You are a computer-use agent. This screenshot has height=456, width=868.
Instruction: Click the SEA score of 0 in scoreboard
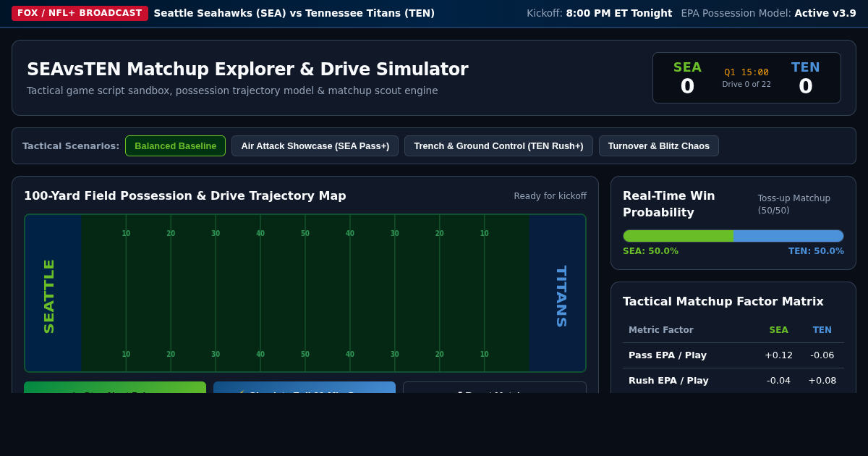tap(687, 86)
